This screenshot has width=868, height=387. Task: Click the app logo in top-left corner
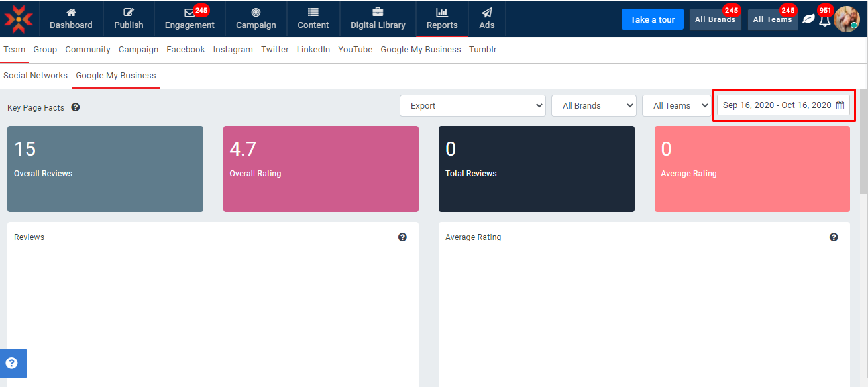[x=18, y=19]
